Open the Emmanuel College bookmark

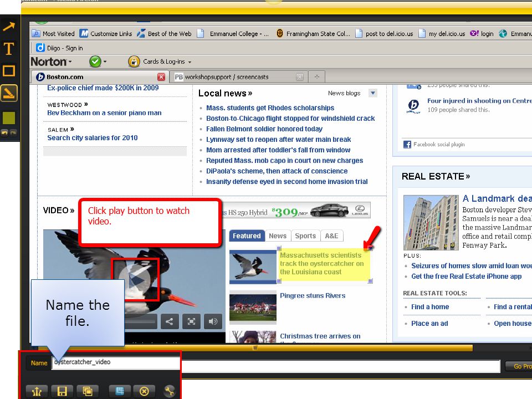tap(233, 34)
